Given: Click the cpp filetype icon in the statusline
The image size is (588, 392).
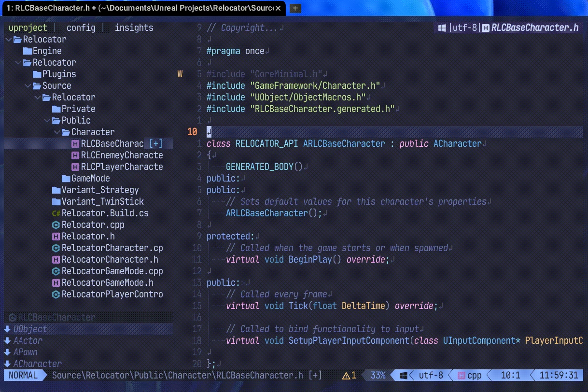Looking at the screenshot, I should tap(462, 375).
